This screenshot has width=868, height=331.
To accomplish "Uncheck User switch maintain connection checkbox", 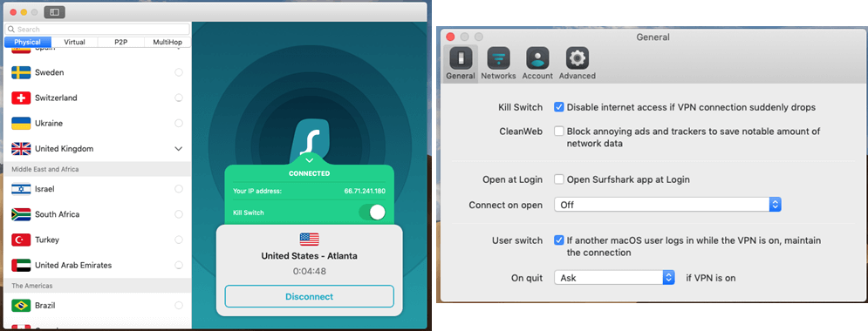I will click(x=559, y=240).
